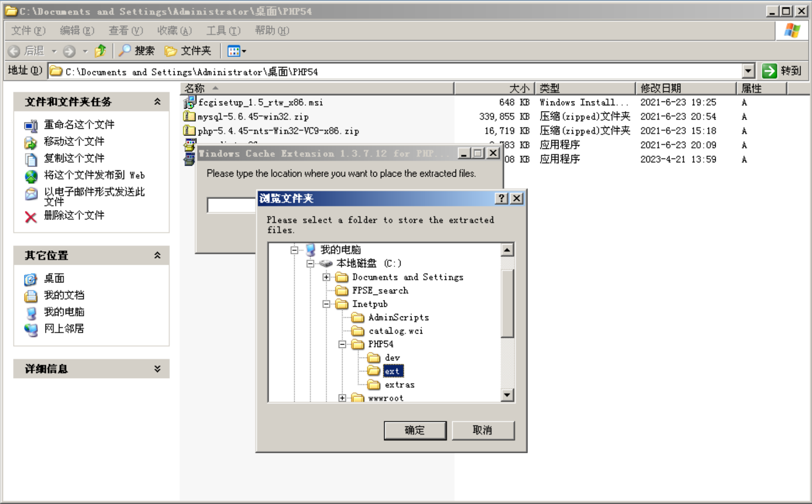The height and width of the screenshot is (504, 812).
Task: Select fcgisetup_1.5_rtw_x86.msi file icon
Action: (189, 102)
